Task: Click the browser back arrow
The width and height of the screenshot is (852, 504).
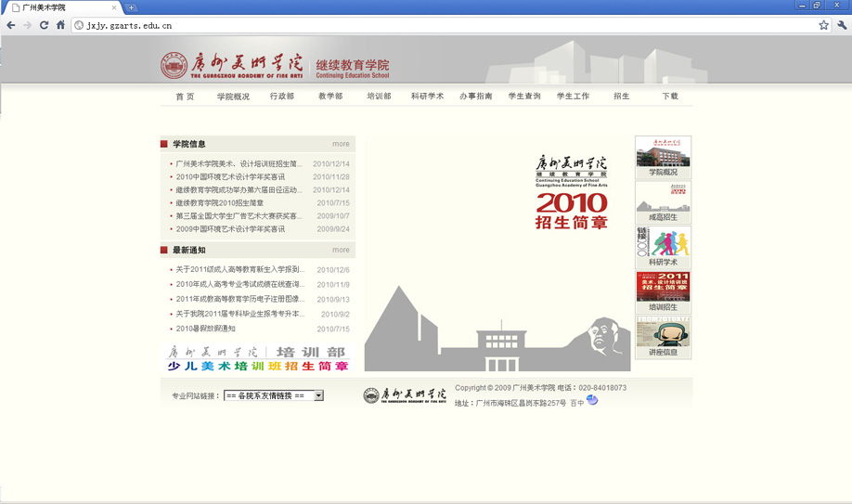Action: coord(11,25)
